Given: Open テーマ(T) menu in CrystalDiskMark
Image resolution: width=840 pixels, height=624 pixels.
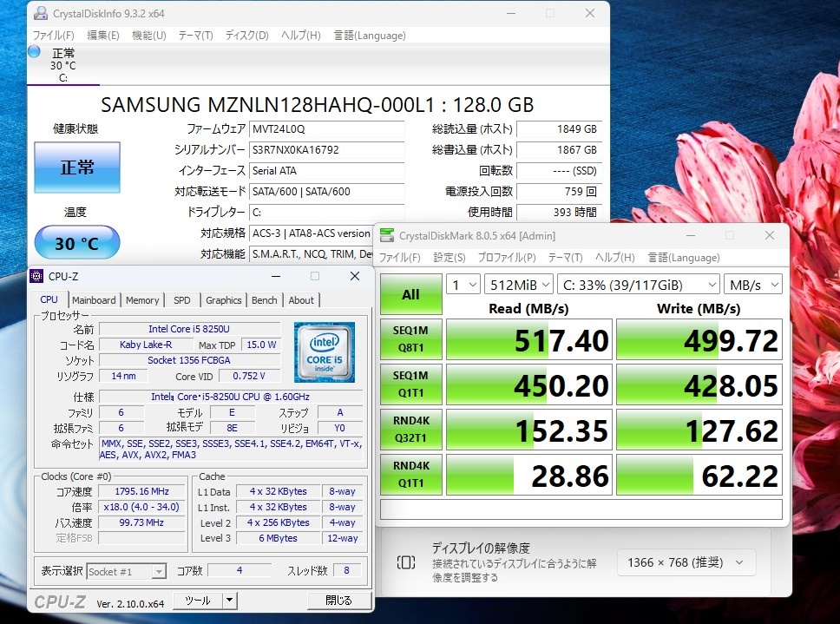Looking at the screenshot, I should point(565,258).
